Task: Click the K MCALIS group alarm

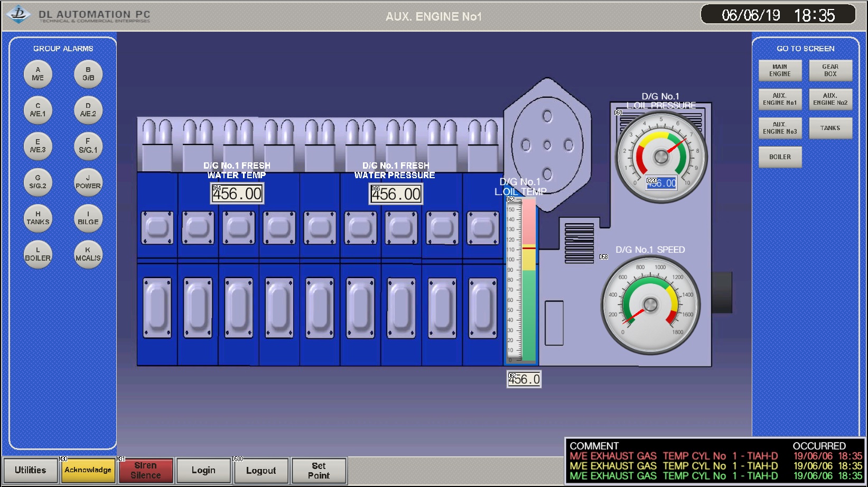Action: 88,254
